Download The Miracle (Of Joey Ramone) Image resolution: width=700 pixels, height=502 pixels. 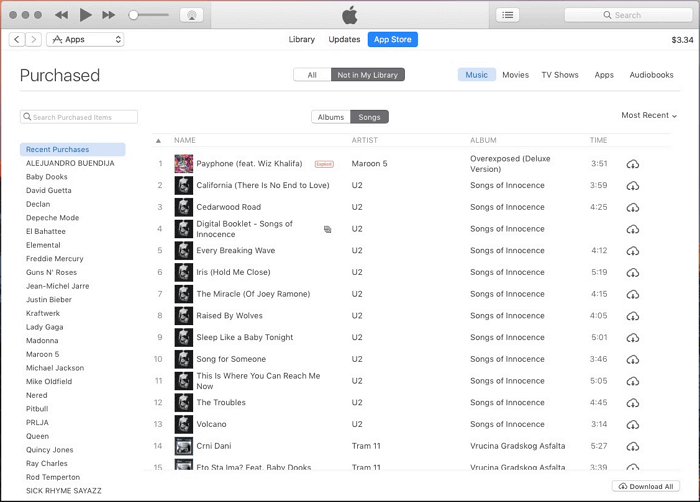click(x=633, y=294)
